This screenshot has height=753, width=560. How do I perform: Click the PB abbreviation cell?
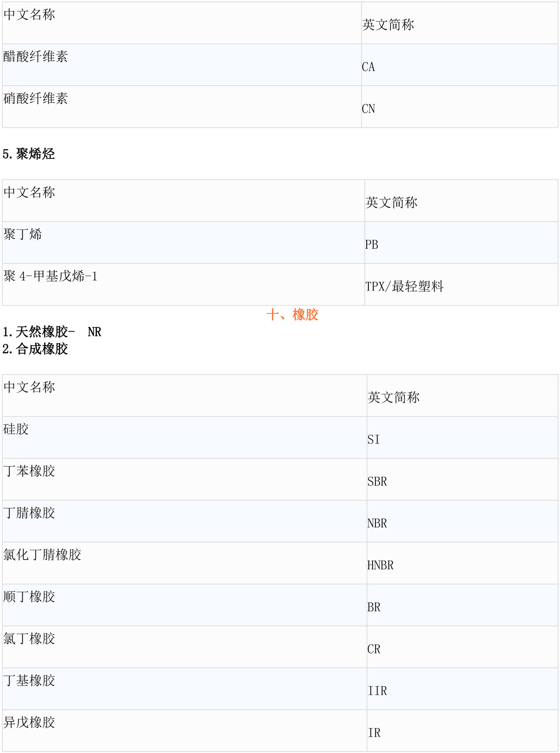coord(371,245)
